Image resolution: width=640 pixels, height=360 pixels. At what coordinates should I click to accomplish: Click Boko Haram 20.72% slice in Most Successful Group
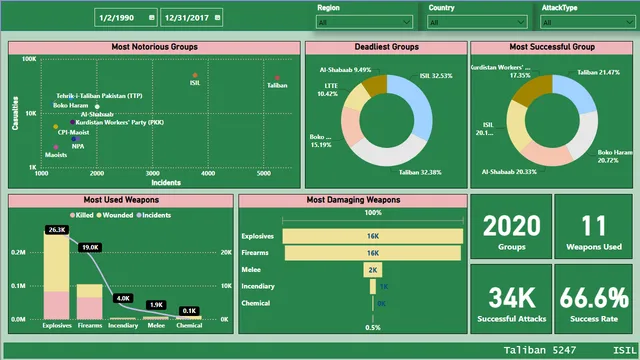(x=584, y=137)
